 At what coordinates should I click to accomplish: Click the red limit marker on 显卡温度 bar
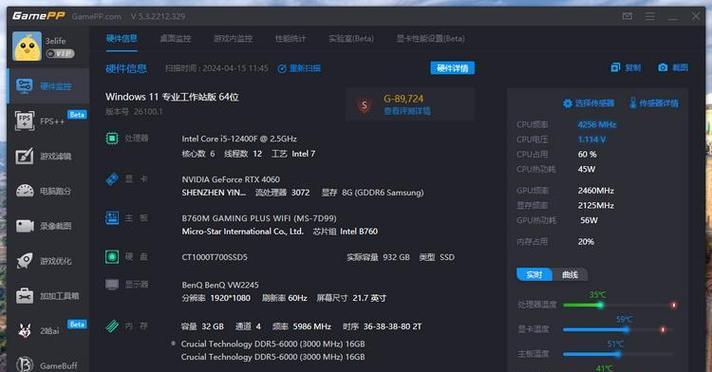[x=663, y=330]
